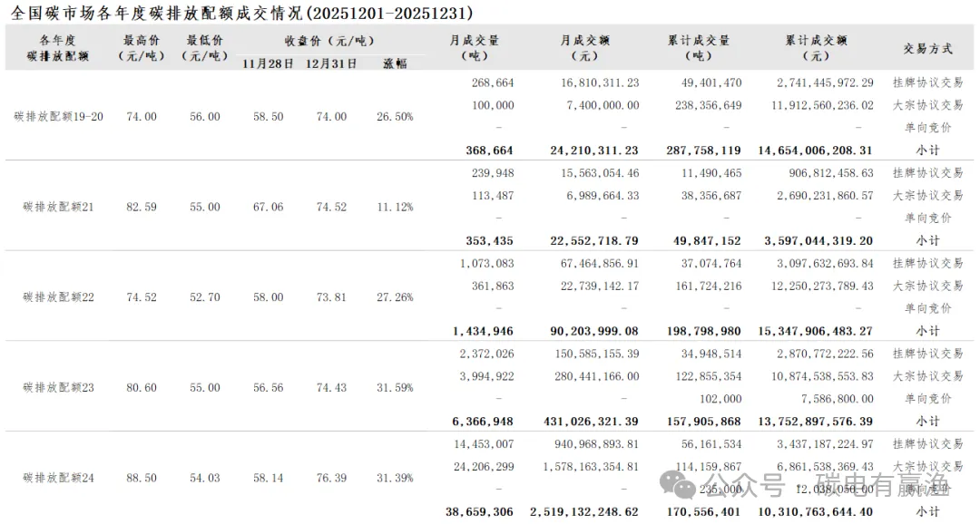Select the 最高价 column header
Viewport: 980px width, 524px height.
(141, 48)
